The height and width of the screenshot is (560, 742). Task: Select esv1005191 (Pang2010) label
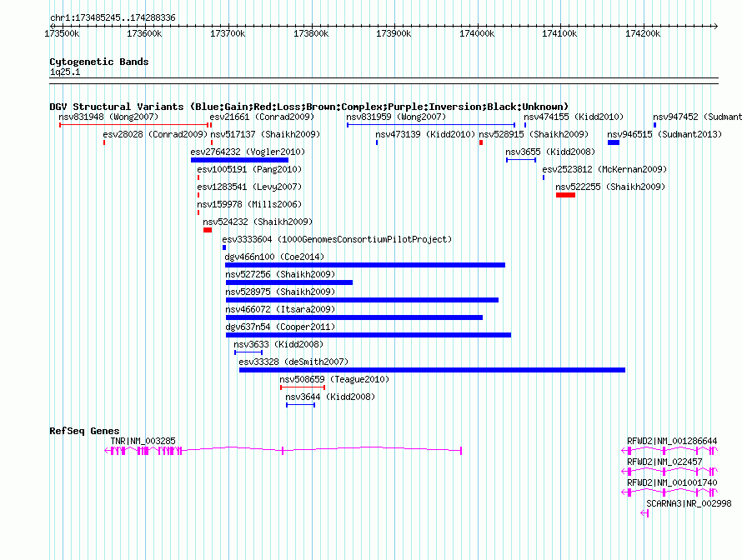click(249, 169)
